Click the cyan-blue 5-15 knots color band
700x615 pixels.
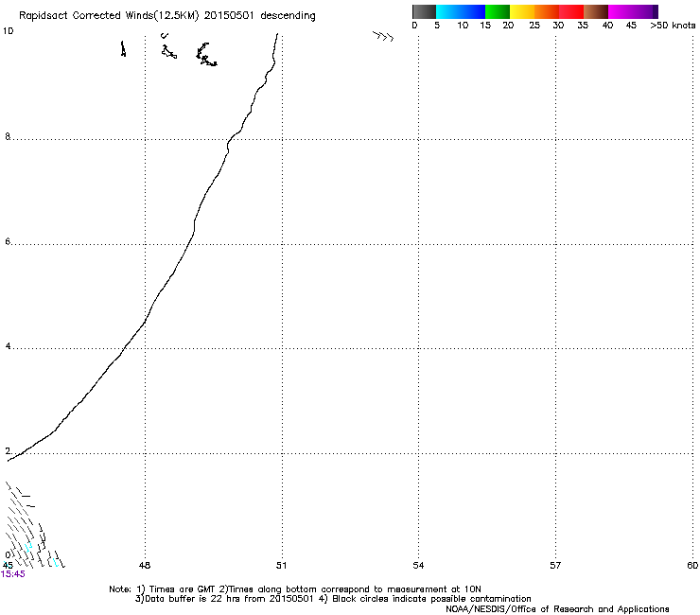[461, 11]
